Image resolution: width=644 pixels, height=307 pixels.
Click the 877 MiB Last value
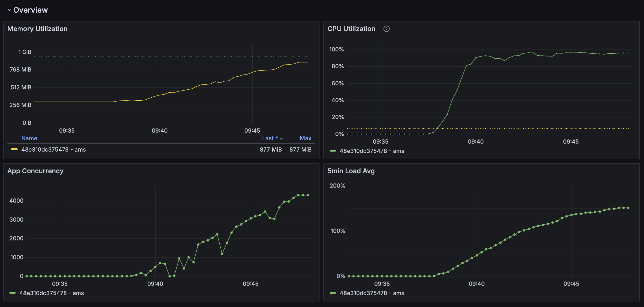click(270, 150)
